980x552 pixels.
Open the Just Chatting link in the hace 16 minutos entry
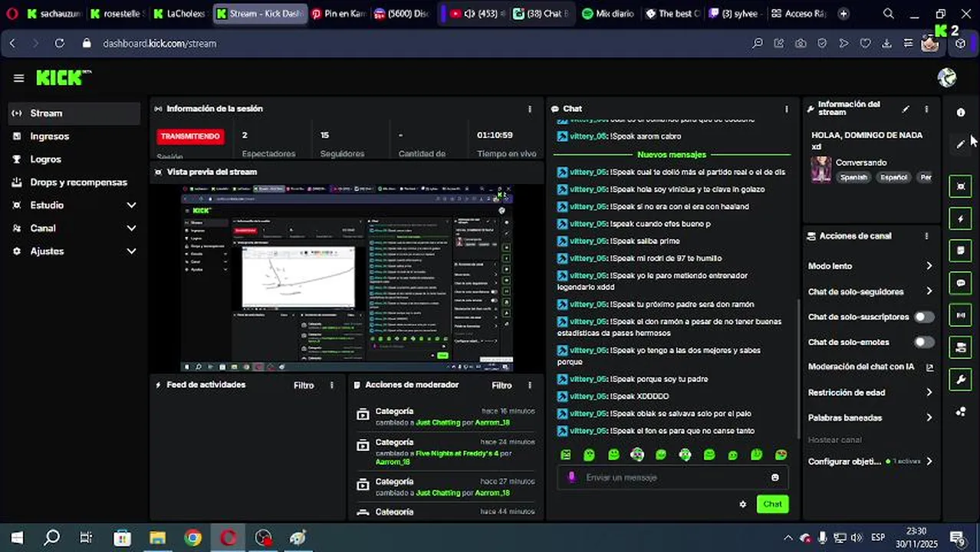439,422
